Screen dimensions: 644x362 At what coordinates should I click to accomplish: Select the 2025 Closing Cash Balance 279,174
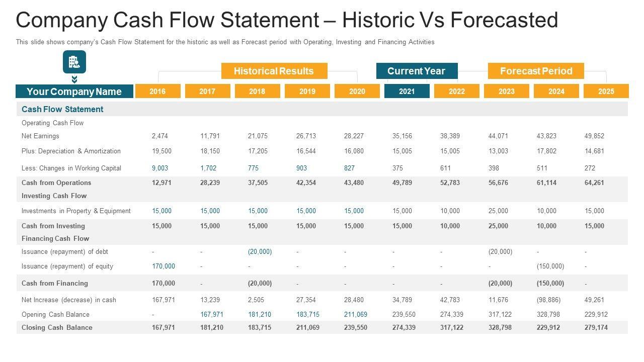tap(596, 327)
